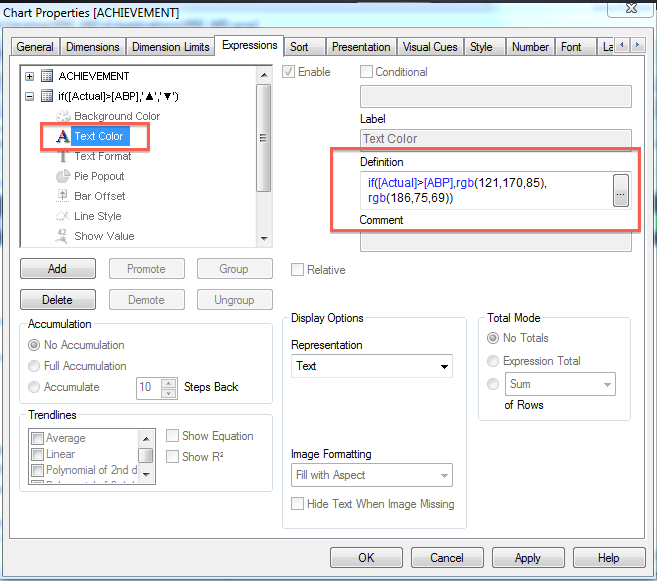Click tab strip left scroll arrow

point(622,44)
